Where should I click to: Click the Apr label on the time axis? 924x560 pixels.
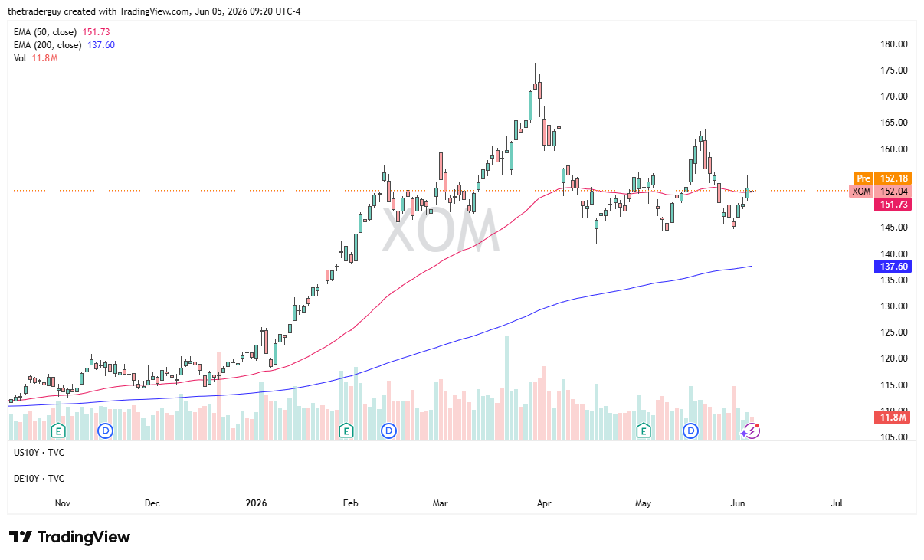tap(544, 503)
